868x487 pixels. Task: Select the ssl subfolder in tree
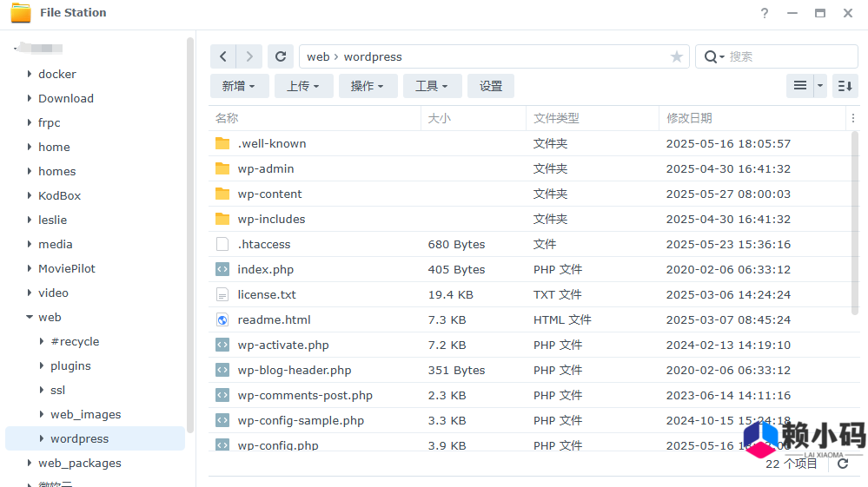57,391
